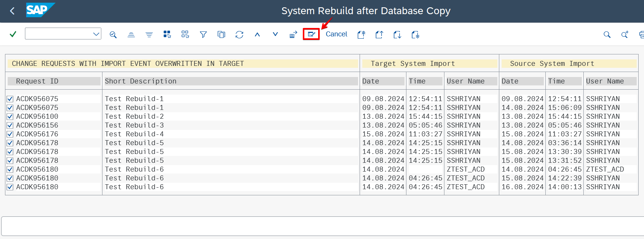Click the Select All icon
Screen dimensions: 644x239
point(167,34)
